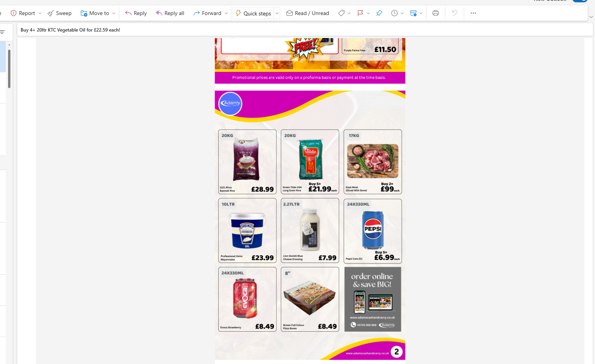Expand the Move to dropdown arrow
595x364 pixels.
click(x=114, y=13)
